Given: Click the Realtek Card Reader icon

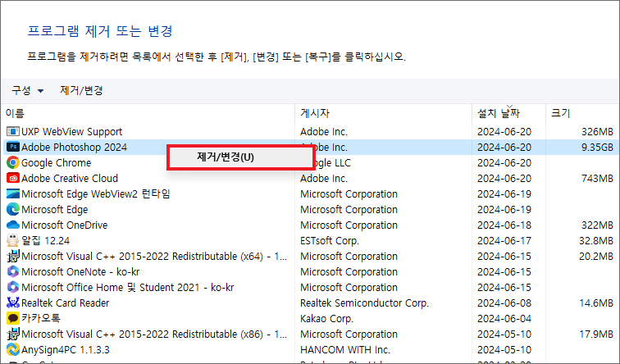Looking at the screenshot, I should pos(13,303).
